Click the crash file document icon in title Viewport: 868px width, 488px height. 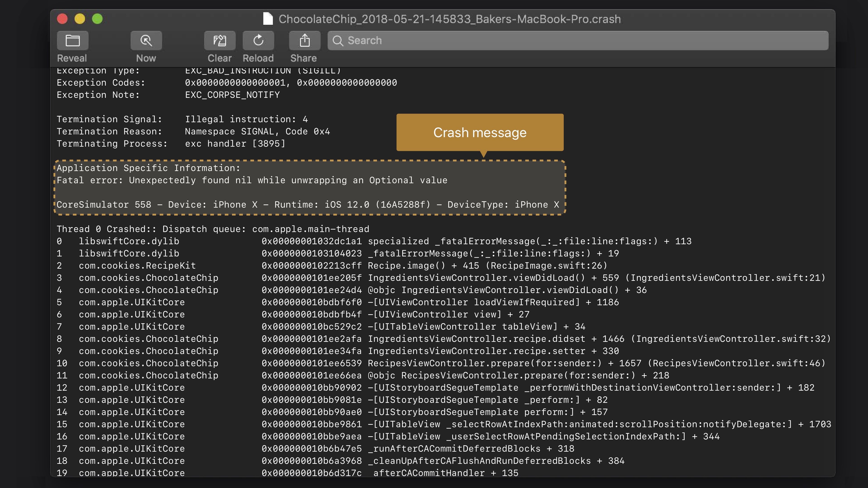pos(268,19)
